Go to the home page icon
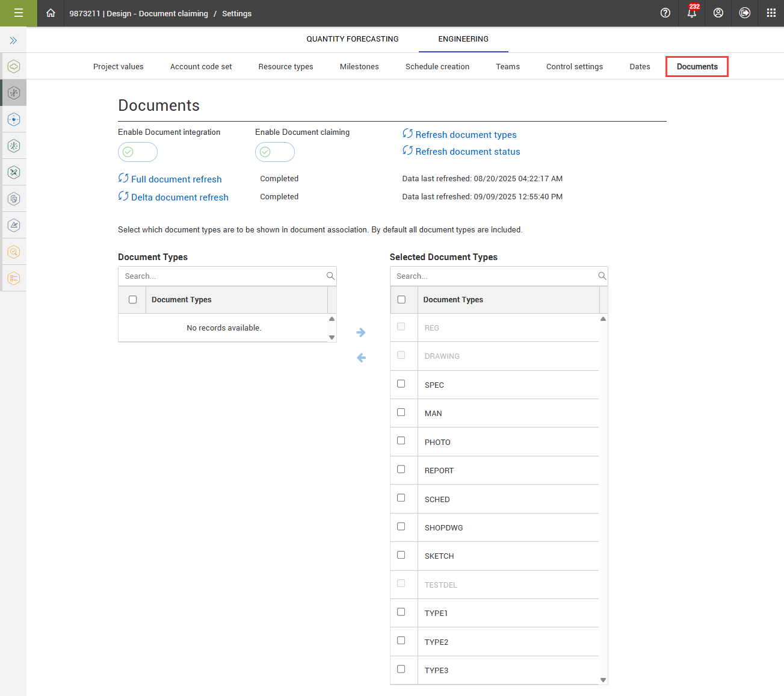The height and width of the screenshot is (696, 784). pos(51,13)
